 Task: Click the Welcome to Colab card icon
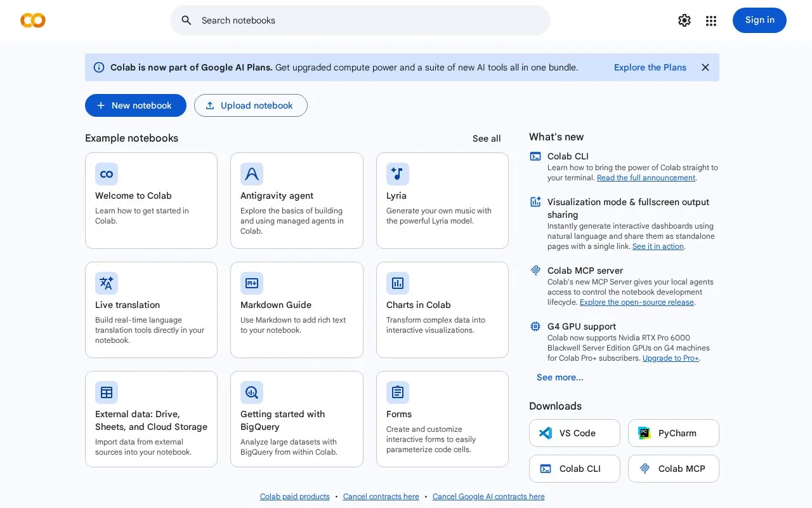(107, 174)
